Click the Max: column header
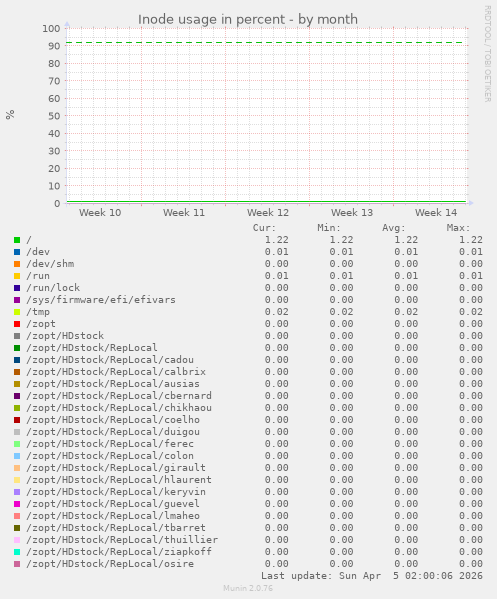497x599 pixels. point(458,228)
